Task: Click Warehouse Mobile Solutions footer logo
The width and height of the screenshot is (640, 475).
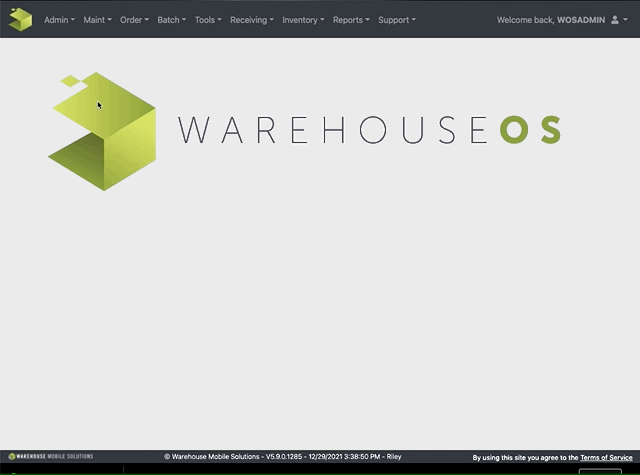Action: [50, 456]
